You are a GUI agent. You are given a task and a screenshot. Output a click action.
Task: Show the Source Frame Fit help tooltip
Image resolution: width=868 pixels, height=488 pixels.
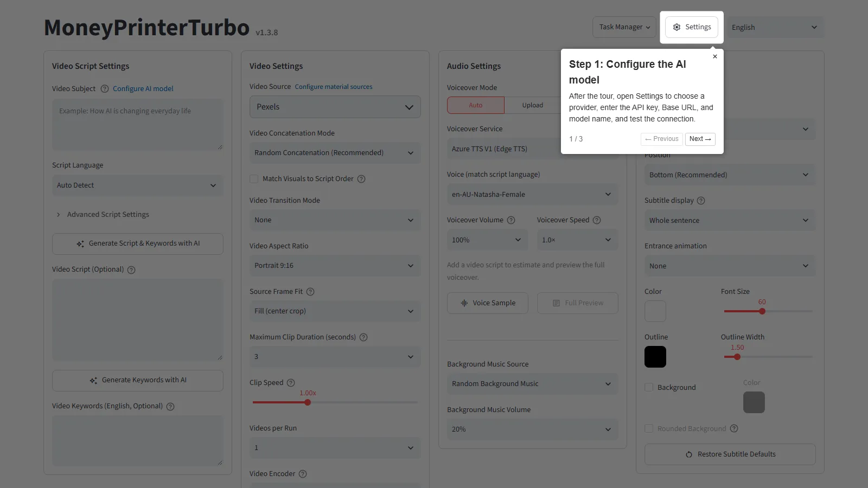click(310, 292)
